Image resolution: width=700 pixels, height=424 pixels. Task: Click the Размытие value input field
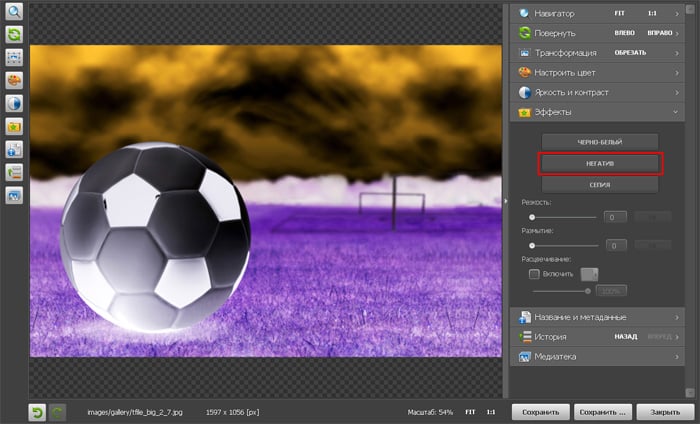pos(614,245)
